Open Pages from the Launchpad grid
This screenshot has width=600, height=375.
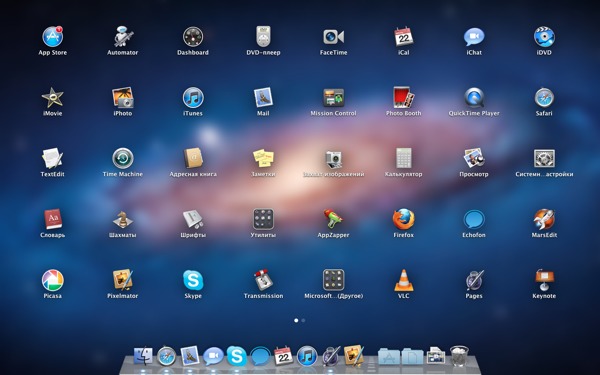[474, 280]
